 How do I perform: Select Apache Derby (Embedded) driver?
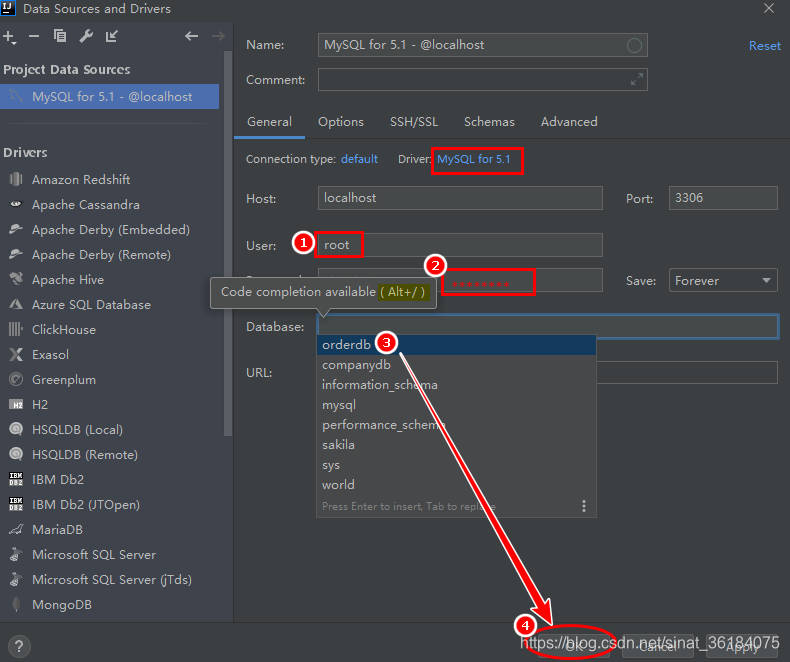pyautogui.click(x=110, y=229)
